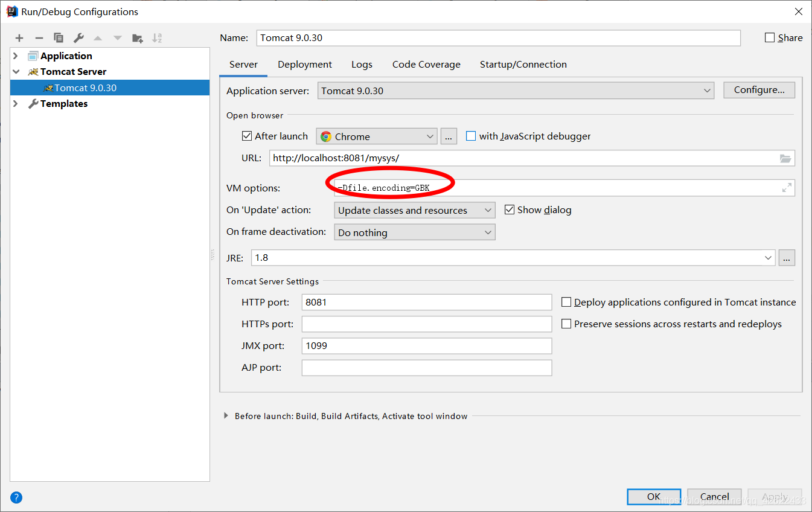The height and width of the screenshot is (512, 812).
Task: Copy the selected configuration
Action: point(59,38)
